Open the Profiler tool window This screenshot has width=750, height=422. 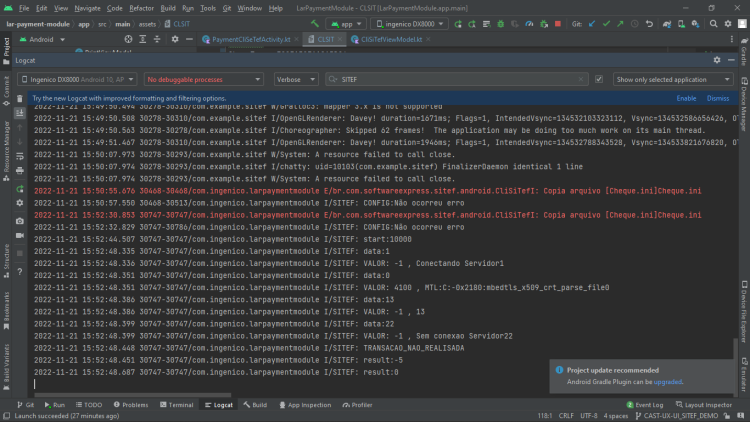click(357, 405)
